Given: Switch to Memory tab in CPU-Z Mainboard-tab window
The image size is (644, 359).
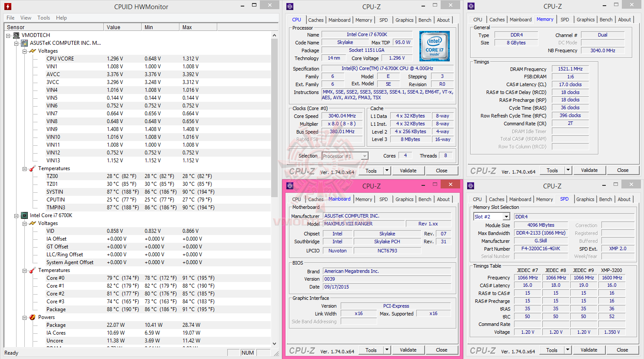Looking at the screenshot, I should pyautogui.click(x=364, y=199).
